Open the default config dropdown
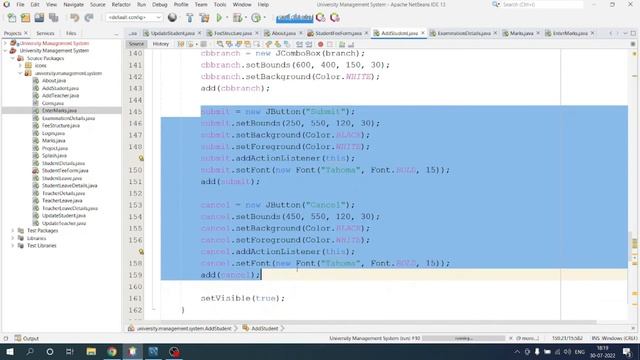The height and width of the screenshot is (360, 640). pos(134,18)
